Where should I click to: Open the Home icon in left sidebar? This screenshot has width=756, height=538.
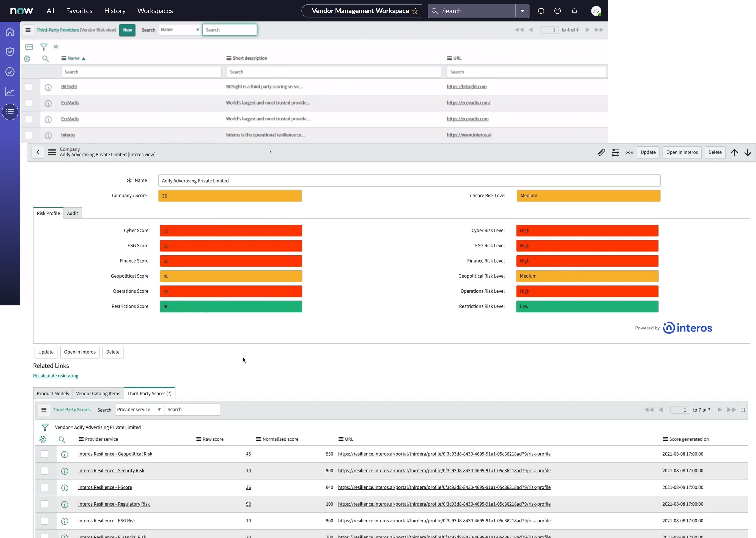pos(10,32)
